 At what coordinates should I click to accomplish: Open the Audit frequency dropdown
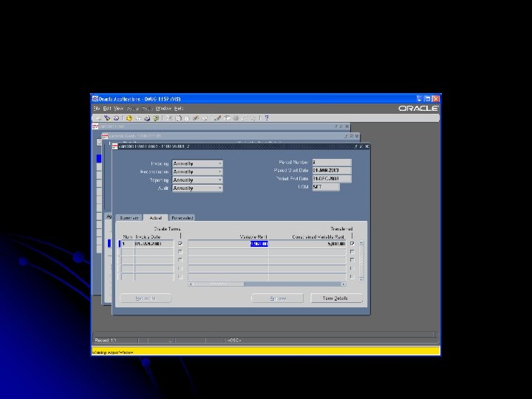[197, 188]
